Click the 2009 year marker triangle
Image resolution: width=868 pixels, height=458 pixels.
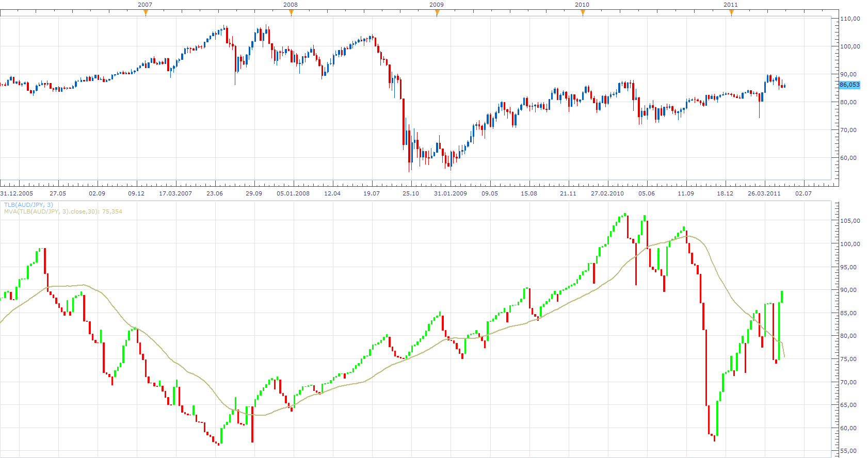point(437,13)
